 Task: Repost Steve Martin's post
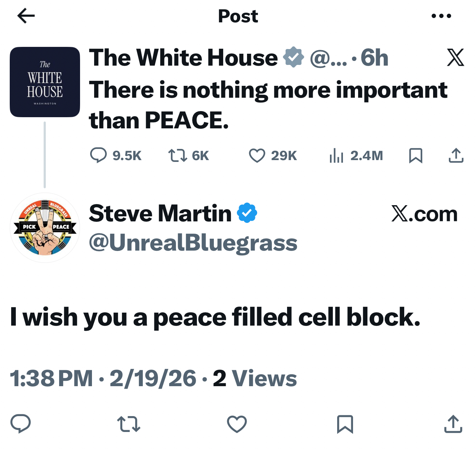coord(129,424)
